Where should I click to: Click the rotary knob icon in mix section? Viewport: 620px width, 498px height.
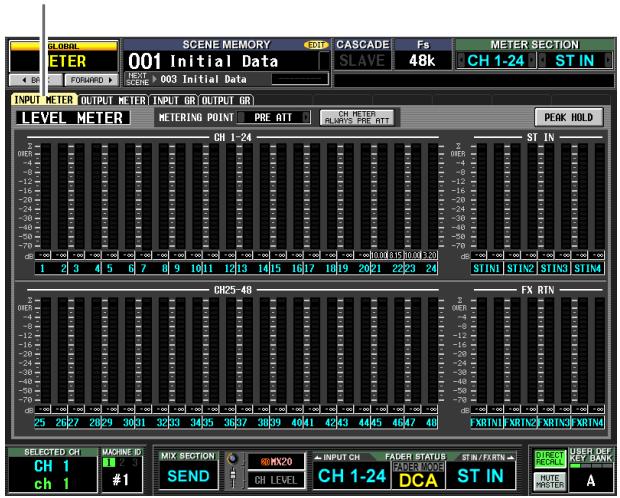tap(233, 459)
